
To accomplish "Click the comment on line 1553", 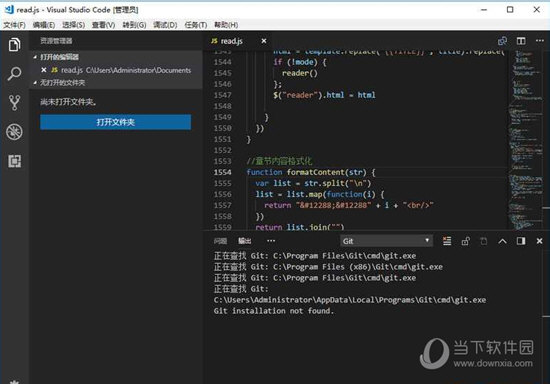I will pos(279,161).
